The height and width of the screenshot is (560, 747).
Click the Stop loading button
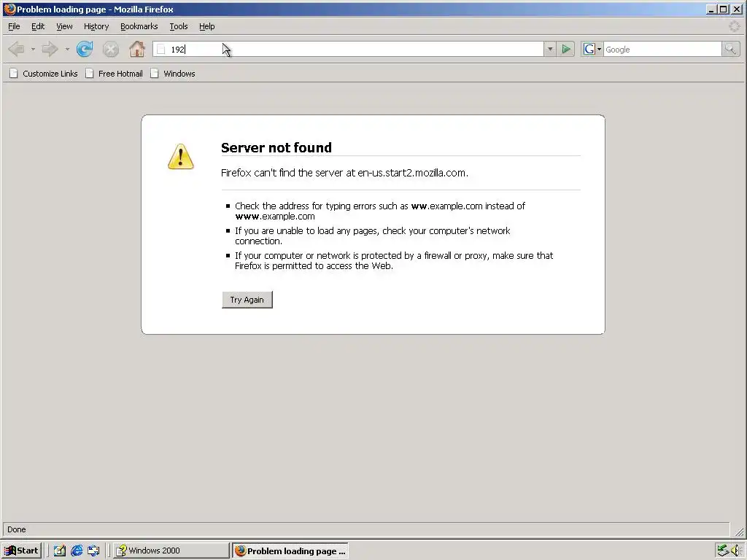click(x=111, y=49)
